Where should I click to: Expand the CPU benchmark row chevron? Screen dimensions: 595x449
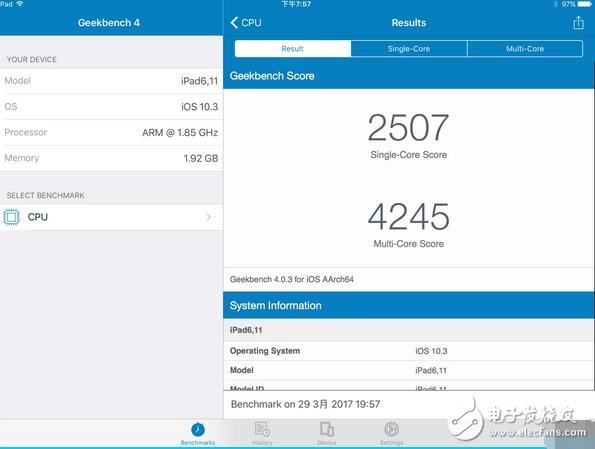(x=208, y=217)
